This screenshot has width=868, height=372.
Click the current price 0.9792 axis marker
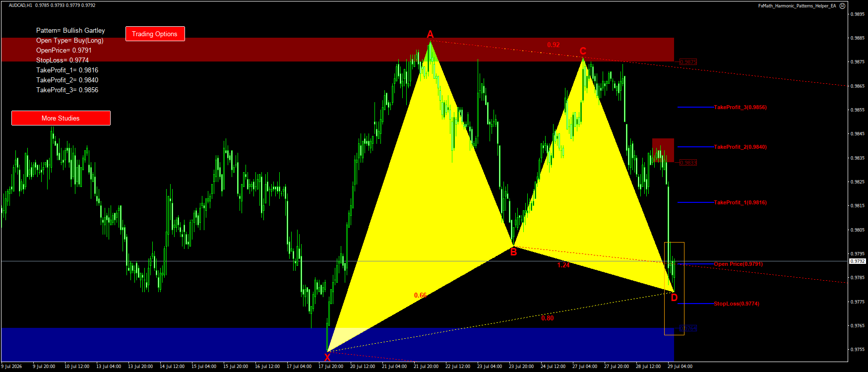pyautogui.click(x=858, y=261)
